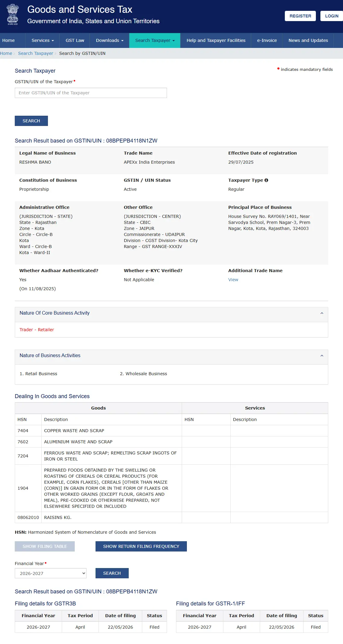
Task: Open View link under Additional Trade Name
Action: 233,280
